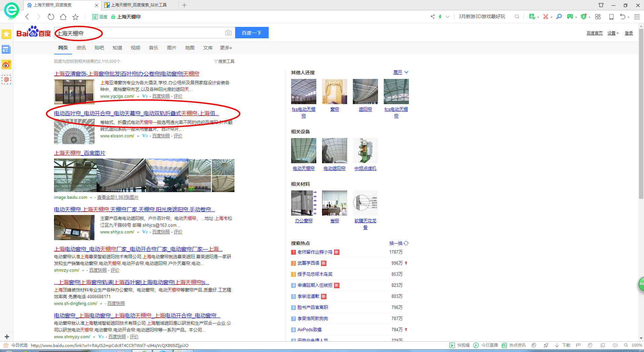Open the green shield wallet icon
Image resolution: width=644 pixels, height=352 pixels.
[584, 16]
